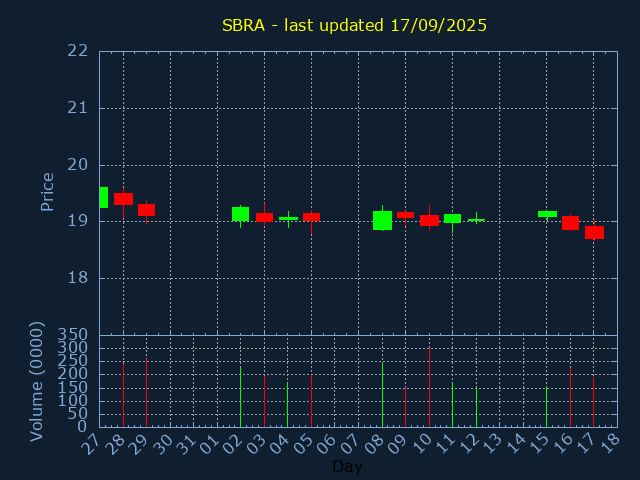The height and width of the screenshot is (480, 640).
Task: Select the green candlestick for day 02
Action: [240, 214]
